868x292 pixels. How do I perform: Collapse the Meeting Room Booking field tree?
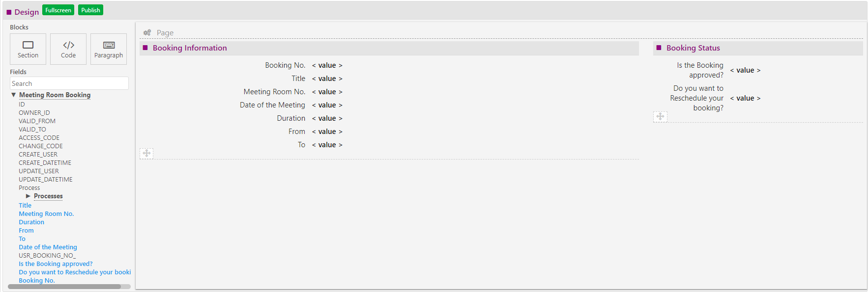13,95
